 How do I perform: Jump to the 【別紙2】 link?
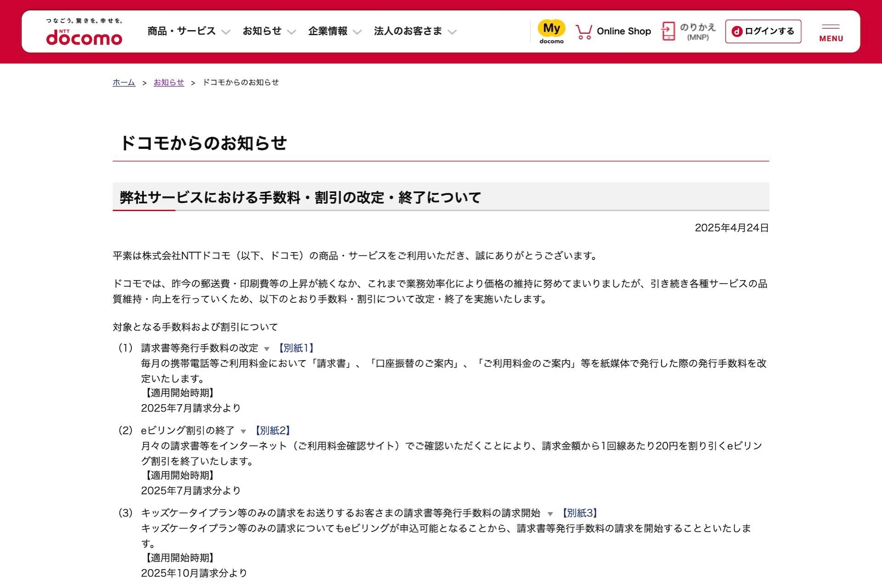(272, 430)
